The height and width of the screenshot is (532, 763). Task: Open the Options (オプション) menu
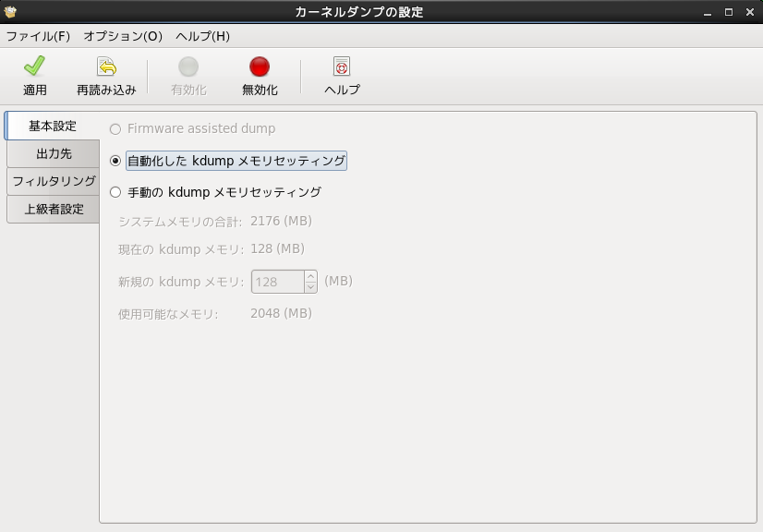coord(123,36)
